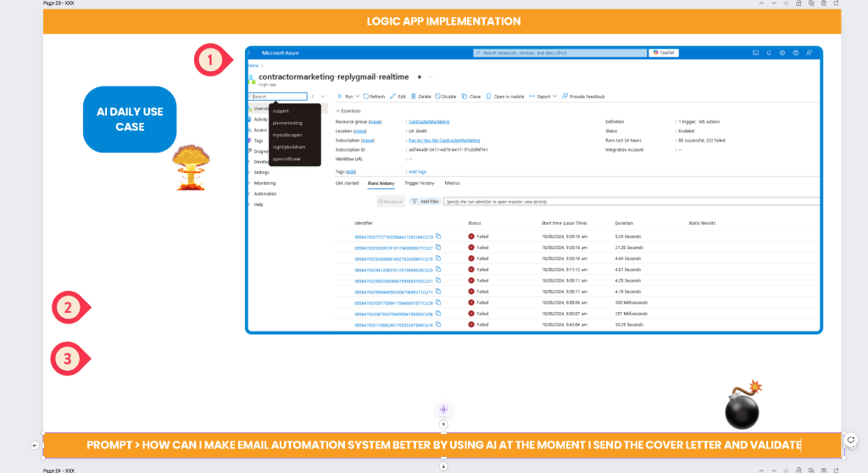Switch to the Runs history tab

tap(381, 183)
